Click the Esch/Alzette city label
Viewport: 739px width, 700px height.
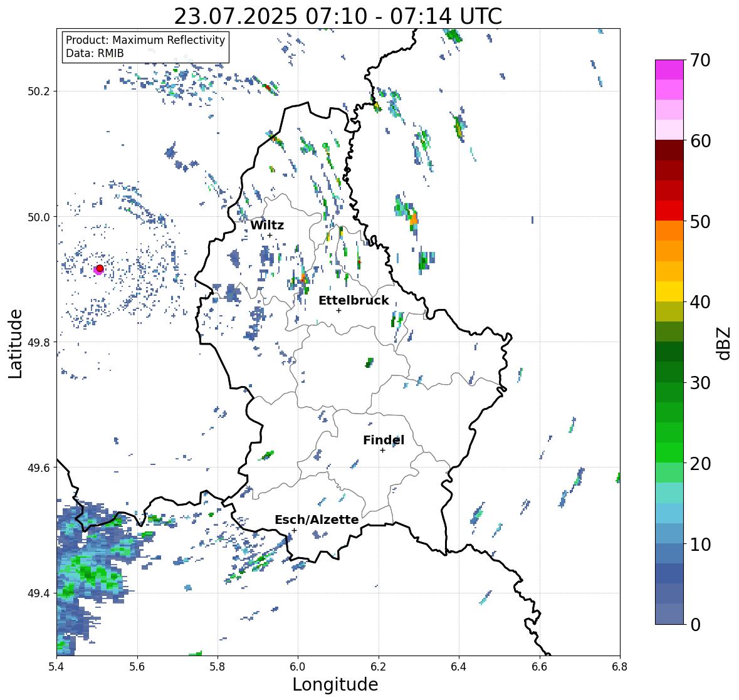coord(317,520)
